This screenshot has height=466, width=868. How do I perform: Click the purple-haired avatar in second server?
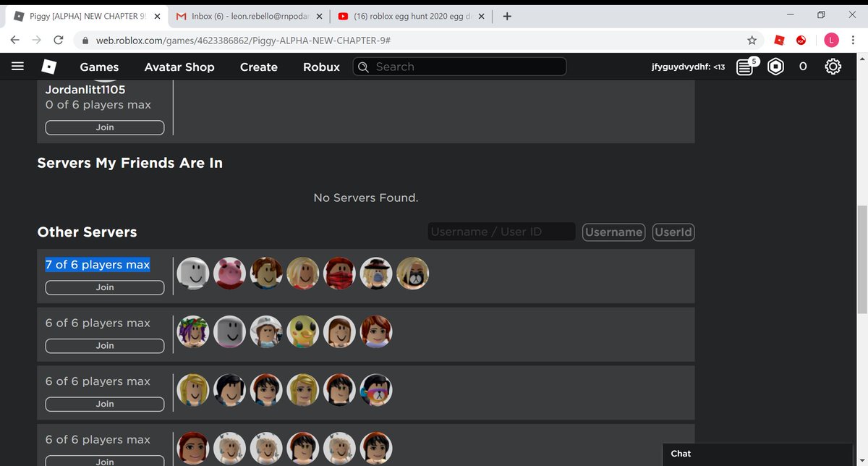point(193,331)
